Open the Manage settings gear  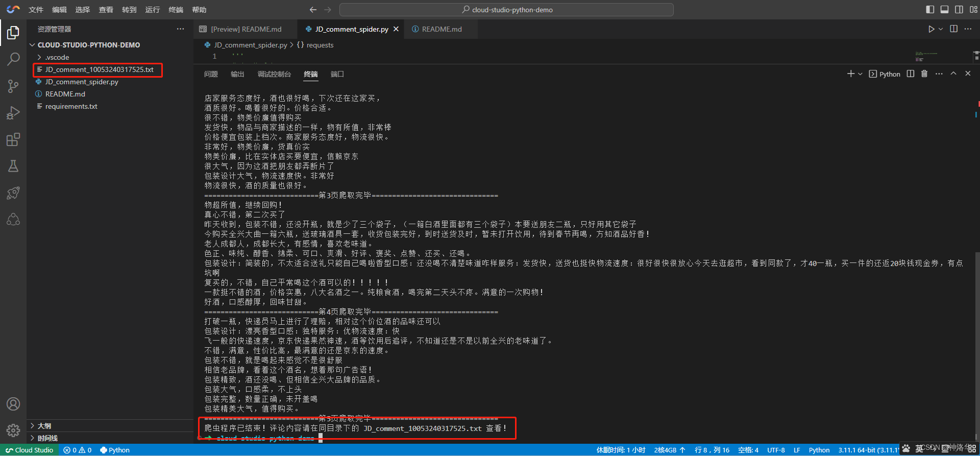point(13,430)
